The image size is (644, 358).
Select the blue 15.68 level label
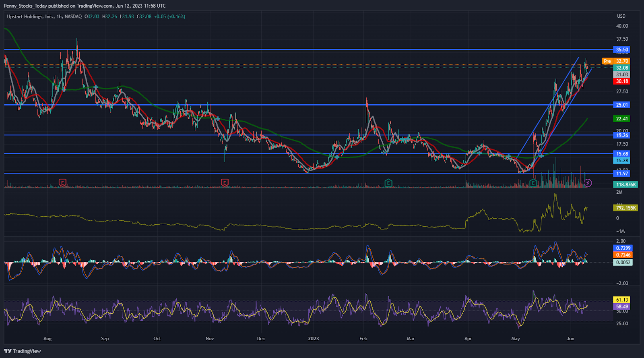(x=622, y=154)
